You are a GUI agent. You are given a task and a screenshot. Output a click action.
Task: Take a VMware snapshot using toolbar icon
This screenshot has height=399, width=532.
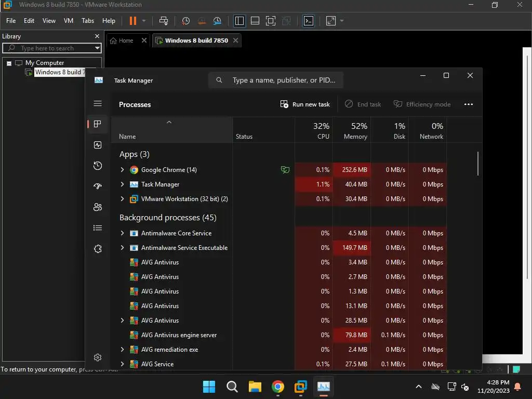(185, 21)
